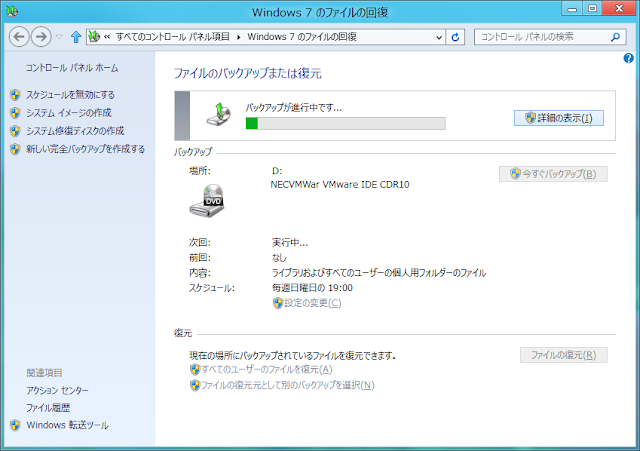Click the window system icon in title bar
This screenshot has width=640, height=451.
(x=12, y=12)
